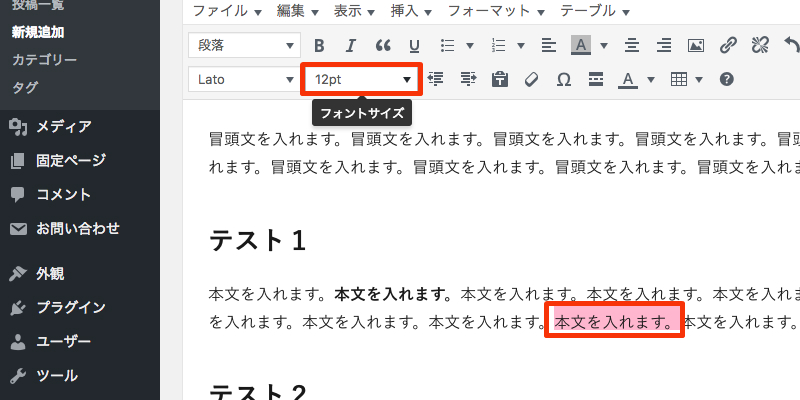Insert an image with the picture icon
The height and width of the screenshot is (400, 800).
pos(696,46)
